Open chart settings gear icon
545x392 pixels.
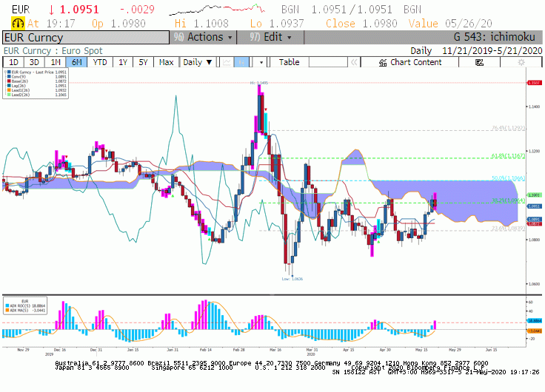(x=521, y=62)
